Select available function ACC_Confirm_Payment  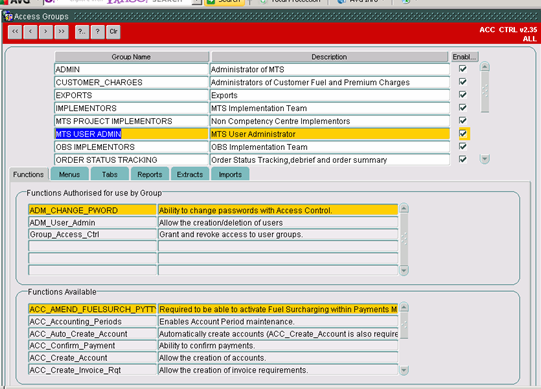coord(92,346)
